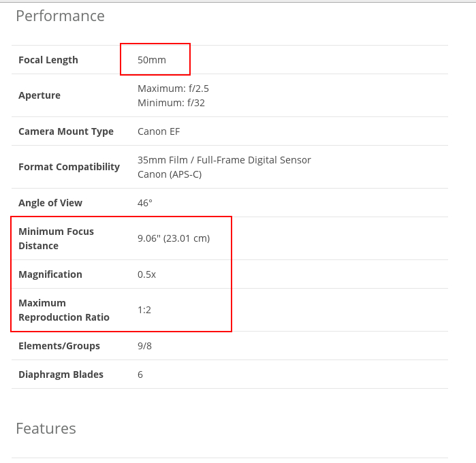476x463 pixels.
Task: Click the Canon (APS-C) format text
Action: click(x=170, y=174)
